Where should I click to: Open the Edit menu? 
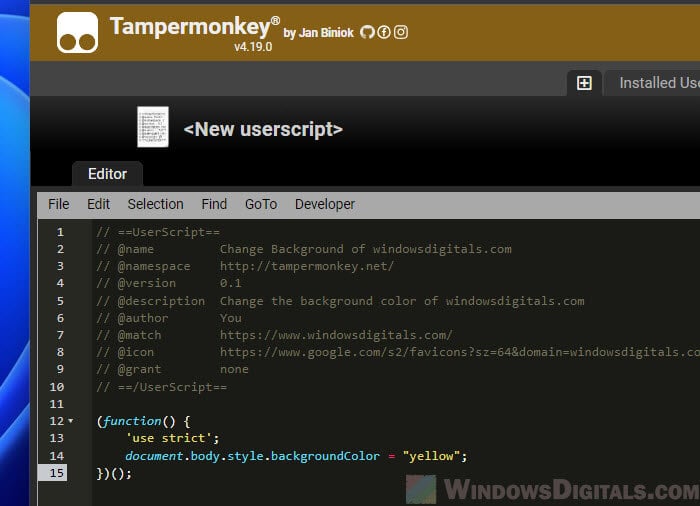98,204
